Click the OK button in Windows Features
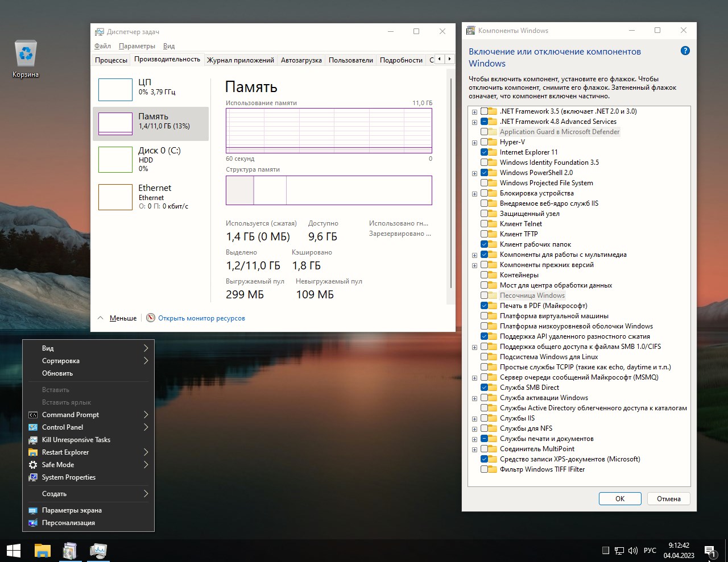 click(x=619, y=498)
